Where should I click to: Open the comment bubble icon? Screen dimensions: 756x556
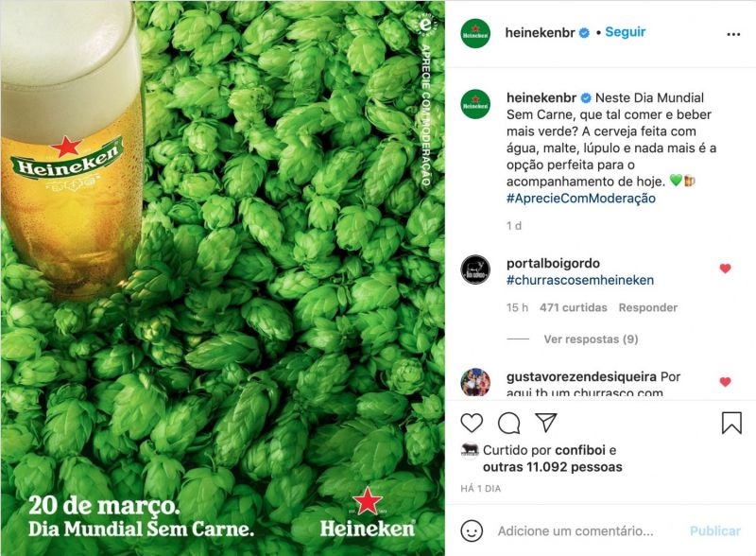tap(508, 424)
